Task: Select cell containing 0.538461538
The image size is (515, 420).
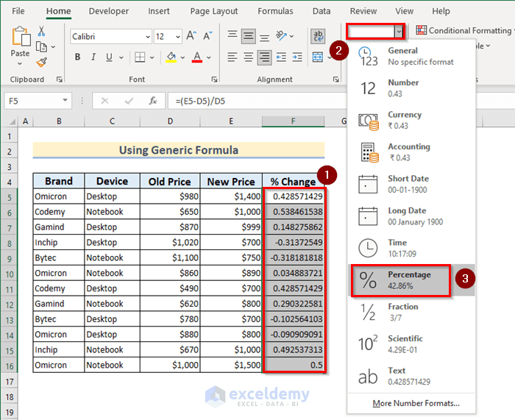Action: (x=294, y=212)
